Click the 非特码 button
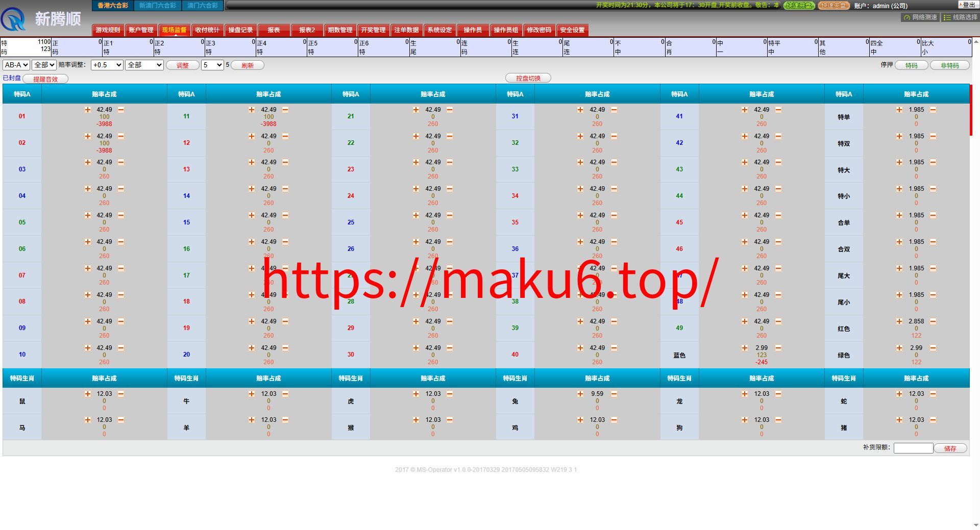Viewport: 980px width, 530px height. click(x=949, y=65)
